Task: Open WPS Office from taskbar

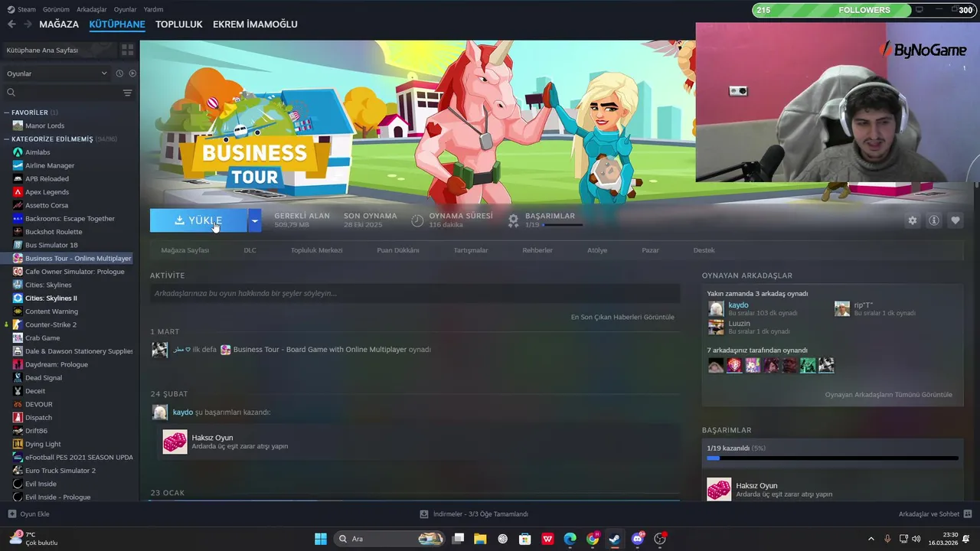Action: click(x=547, y=539)
